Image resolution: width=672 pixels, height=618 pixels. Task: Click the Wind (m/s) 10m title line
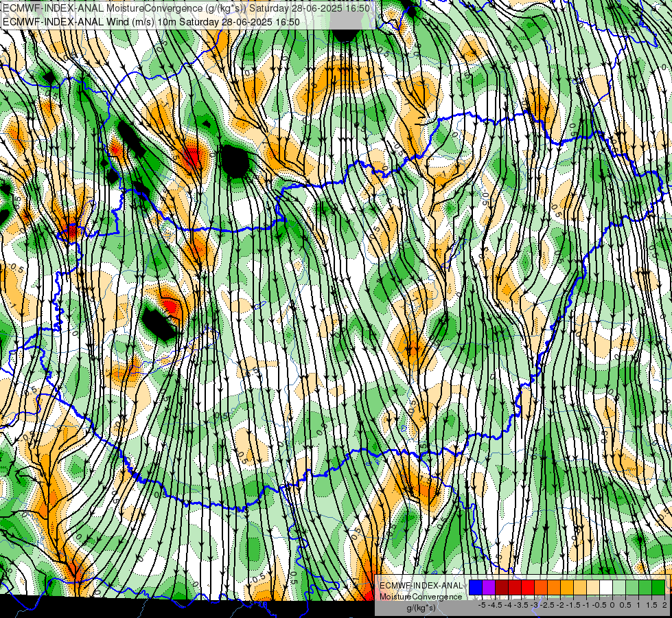(151, 22)
